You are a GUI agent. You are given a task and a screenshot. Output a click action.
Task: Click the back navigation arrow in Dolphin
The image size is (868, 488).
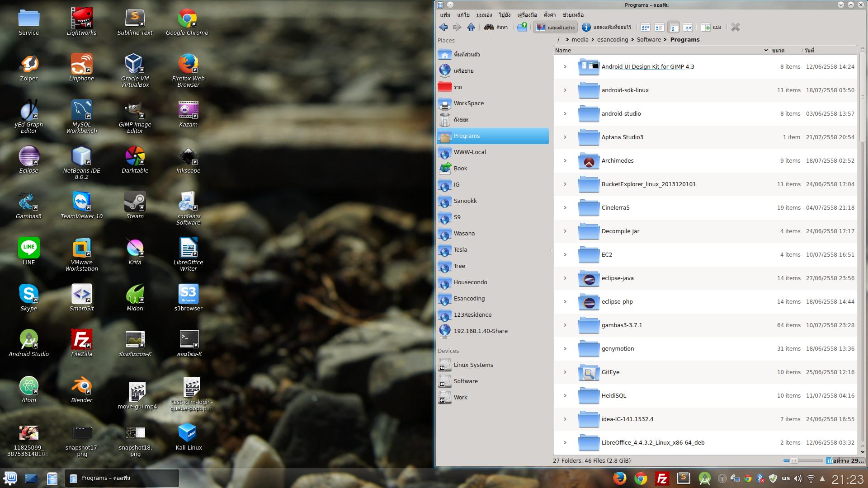coord(443,28)
